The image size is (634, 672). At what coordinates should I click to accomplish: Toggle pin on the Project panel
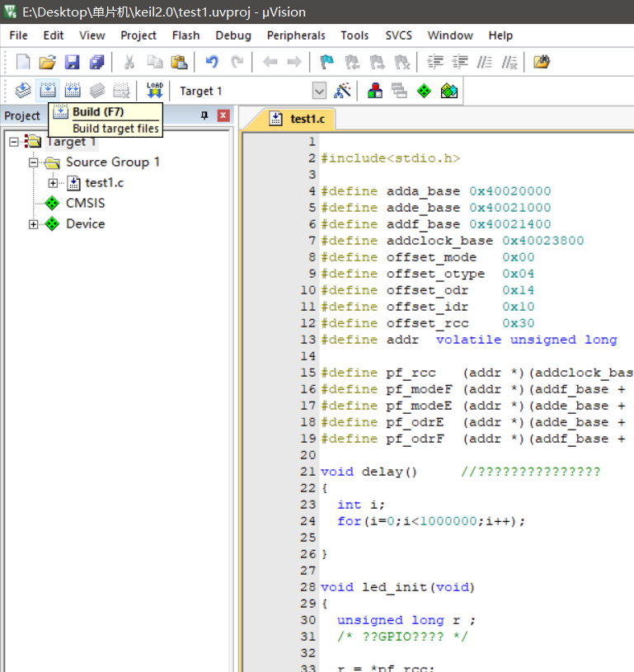pyautogui.click(x=204, y=116)
